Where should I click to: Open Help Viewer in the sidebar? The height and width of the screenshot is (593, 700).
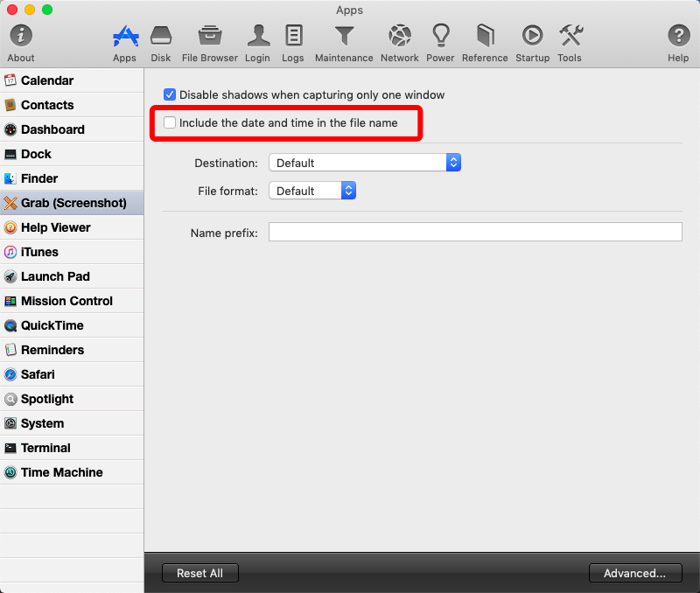tap(72, 227)
